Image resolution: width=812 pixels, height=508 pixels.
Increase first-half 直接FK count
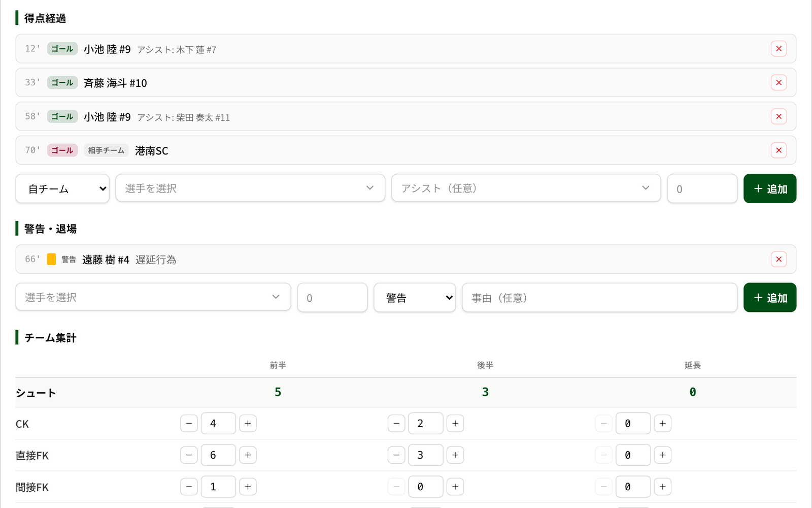coord(248,455)
